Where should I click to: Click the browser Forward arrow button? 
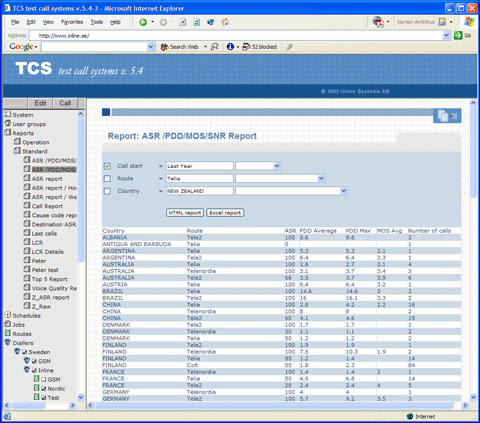pos(163,22)
